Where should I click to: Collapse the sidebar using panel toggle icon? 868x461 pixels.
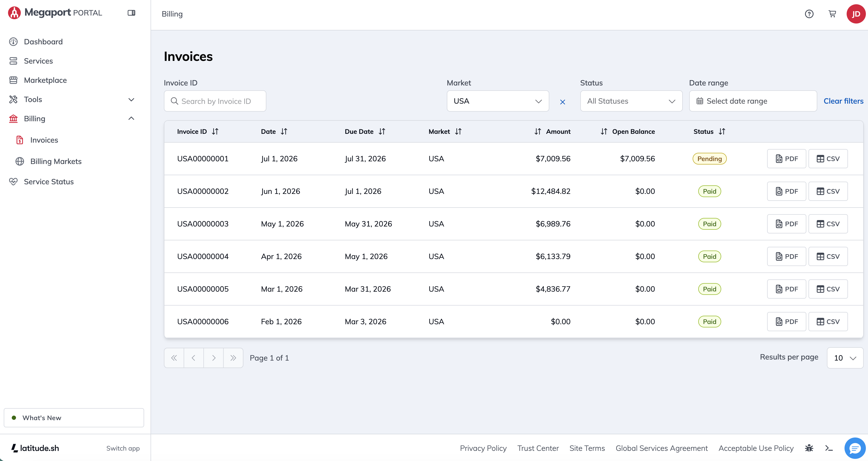pos(131,13)
